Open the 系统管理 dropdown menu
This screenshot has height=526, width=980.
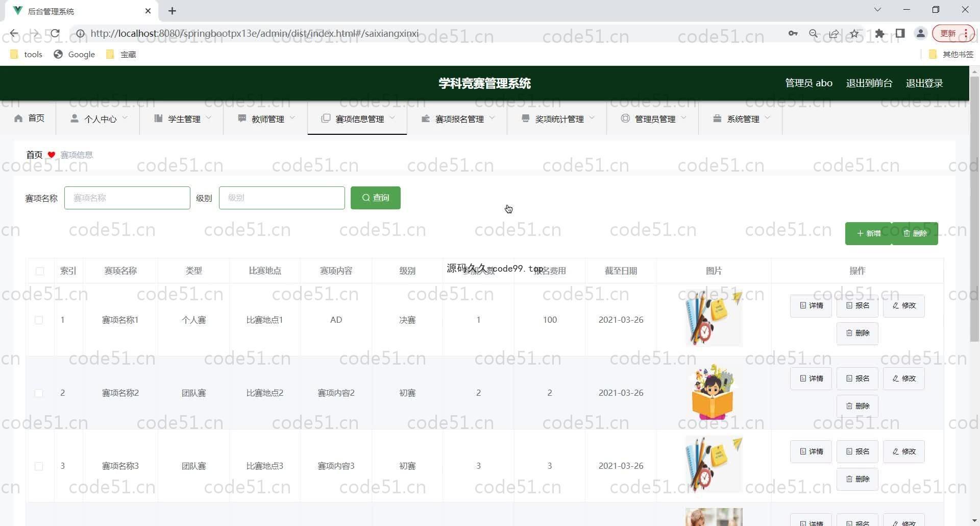point(741,118)
